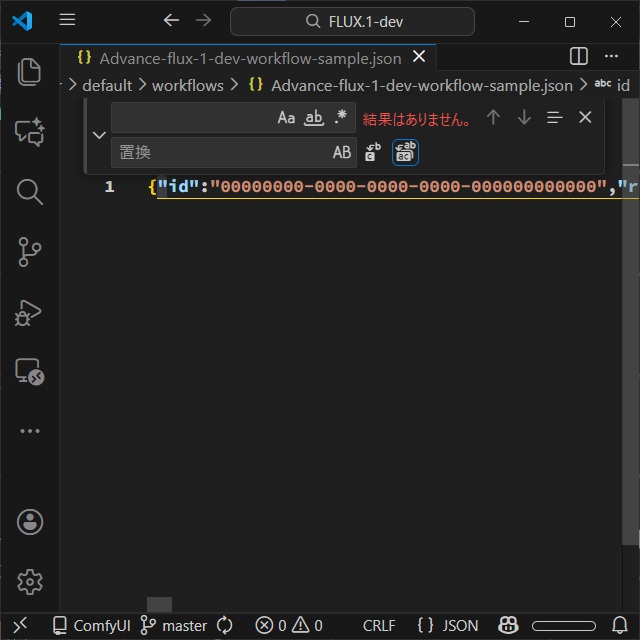Viewport: 640px width, 640px height.
Task: Open additional views ellipsis in activity bar
Action: click(x=29, y=431)
